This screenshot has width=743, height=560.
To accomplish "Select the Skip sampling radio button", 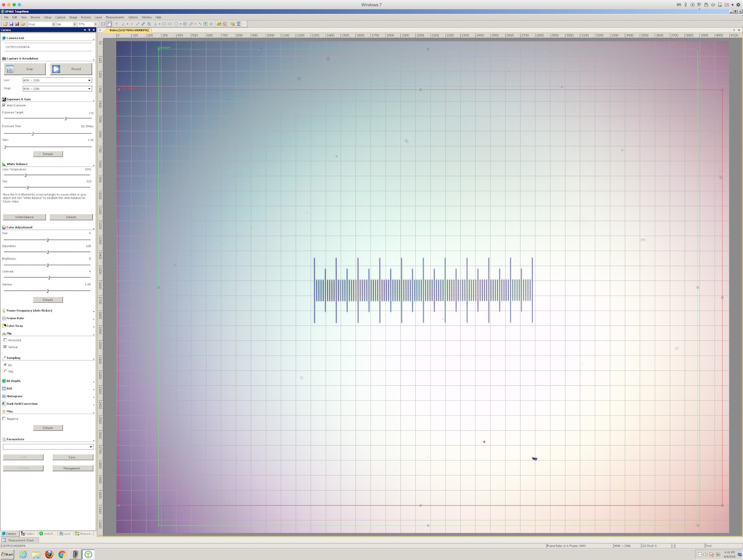I will coord(5,371).
